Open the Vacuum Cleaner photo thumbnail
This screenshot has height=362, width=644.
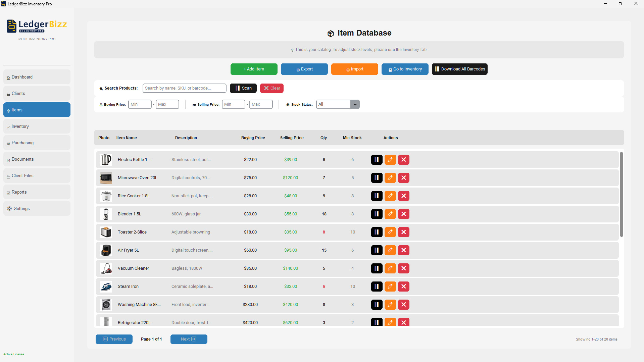coord(106,268)
